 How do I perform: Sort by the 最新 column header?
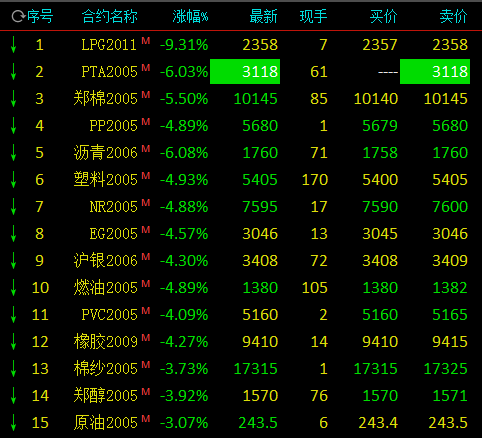(264, 16)
